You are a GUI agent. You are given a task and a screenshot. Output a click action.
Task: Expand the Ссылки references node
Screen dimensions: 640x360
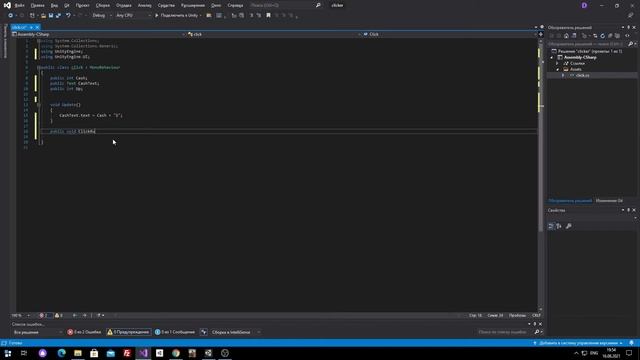click(x=558, y=63)
